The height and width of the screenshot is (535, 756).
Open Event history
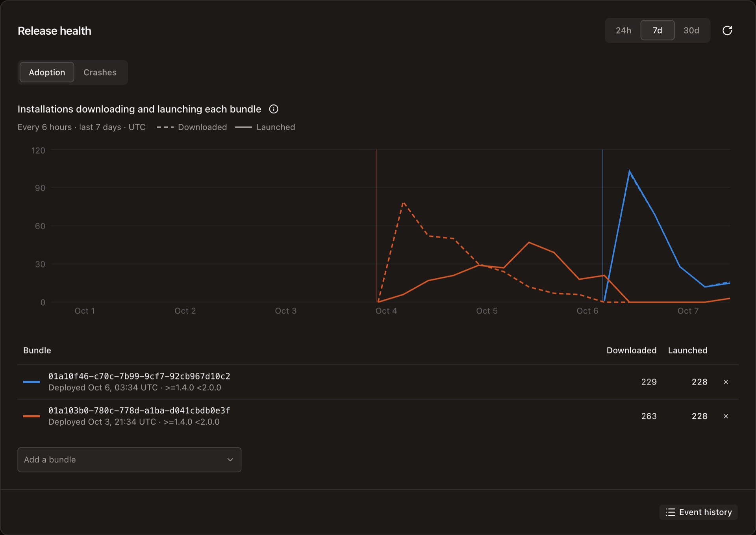pos(698,512)
